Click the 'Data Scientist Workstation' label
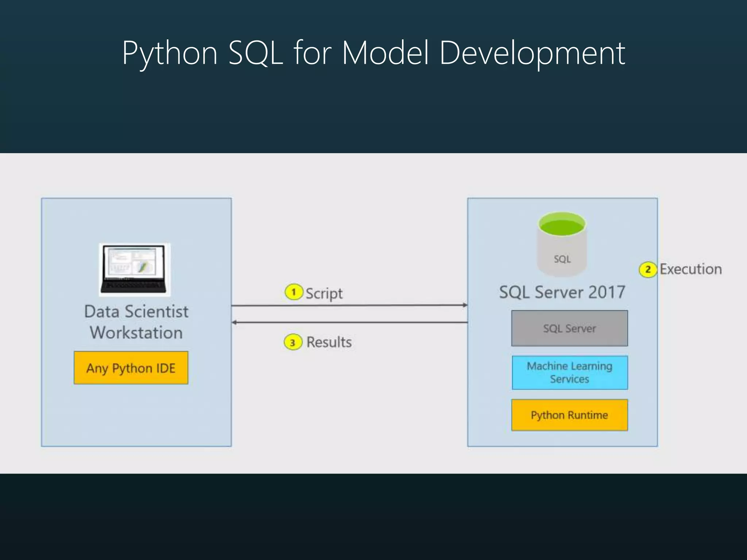Viewport: 747px width, 560px height. click(136, 322)
